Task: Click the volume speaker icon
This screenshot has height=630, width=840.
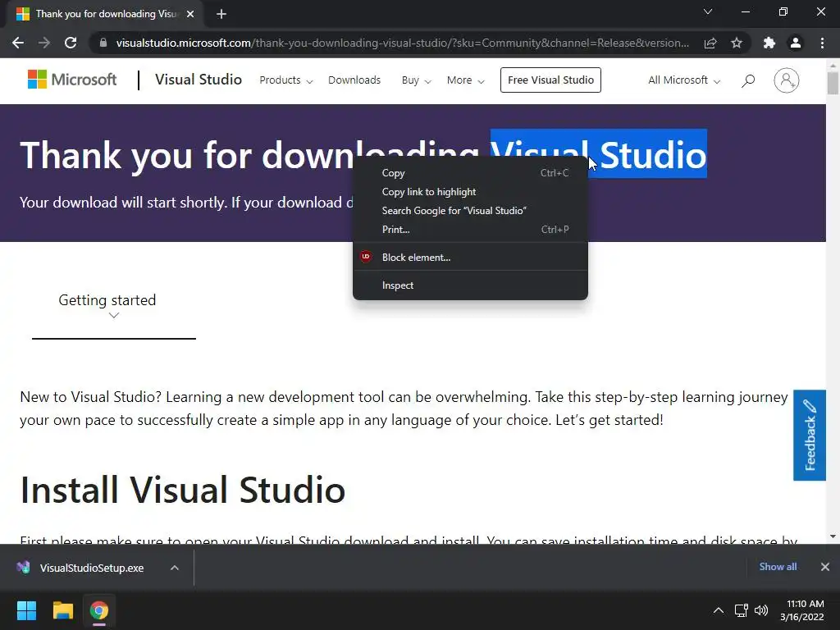Action: (x=760, y=610)
